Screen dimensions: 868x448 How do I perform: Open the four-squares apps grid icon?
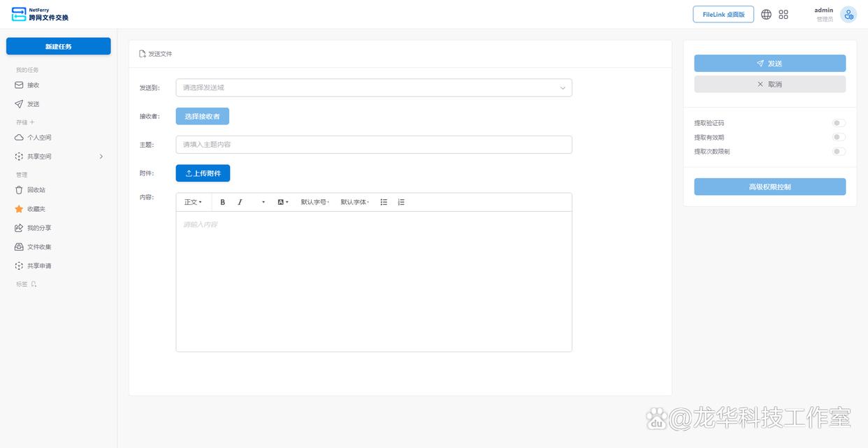[x=783, y=14]
